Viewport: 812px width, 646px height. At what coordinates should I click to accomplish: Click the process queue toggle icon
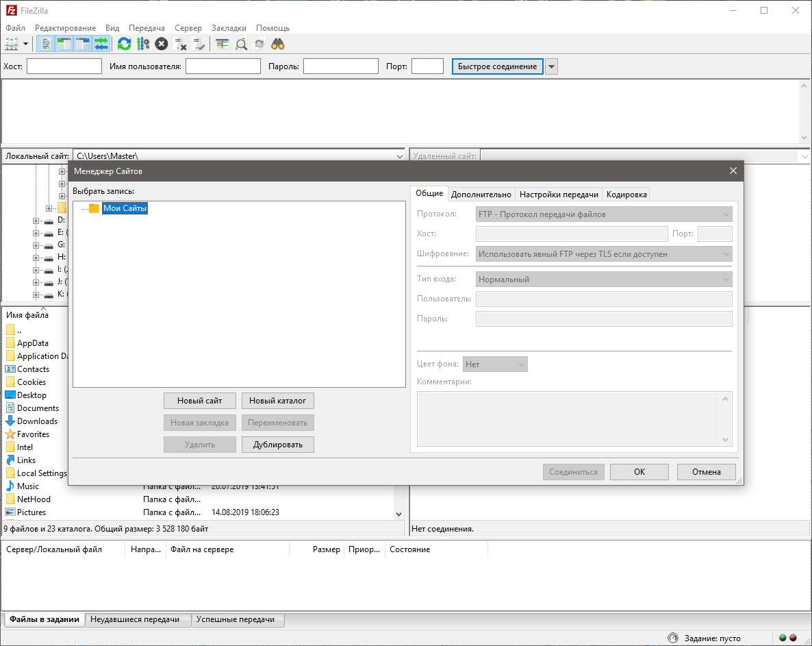pos(143,45)
